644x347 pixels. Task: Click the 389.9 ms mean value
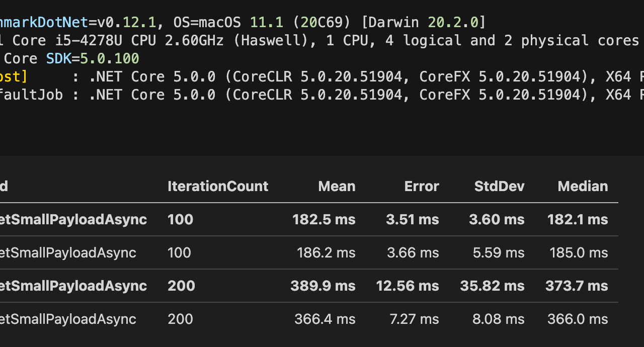[x=323, y=286]
